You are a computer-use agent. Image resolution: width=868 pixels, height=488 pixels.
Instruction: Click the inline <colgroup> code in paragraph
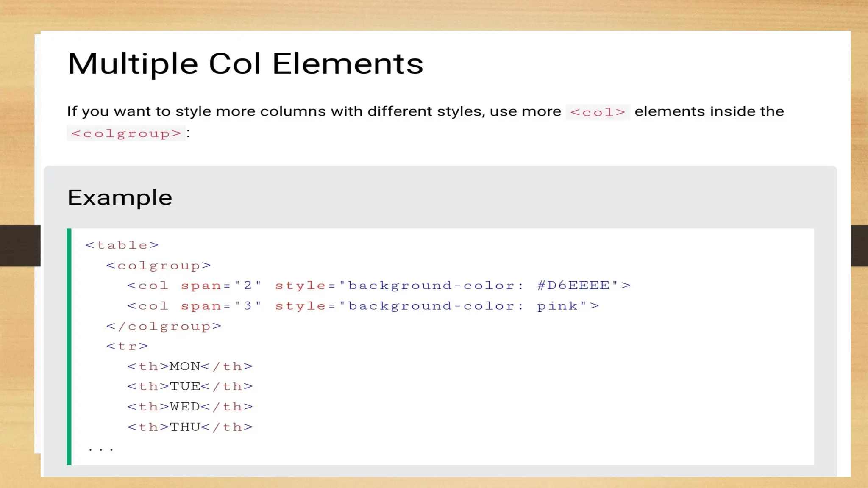tap(126, 133)
